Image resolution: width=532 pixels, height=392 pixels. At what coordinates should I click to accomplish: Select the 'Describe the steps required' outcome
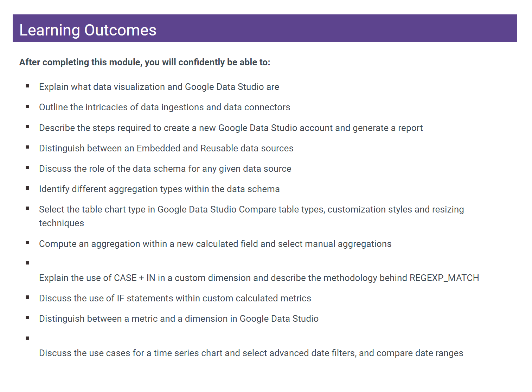tap(231, 128)
